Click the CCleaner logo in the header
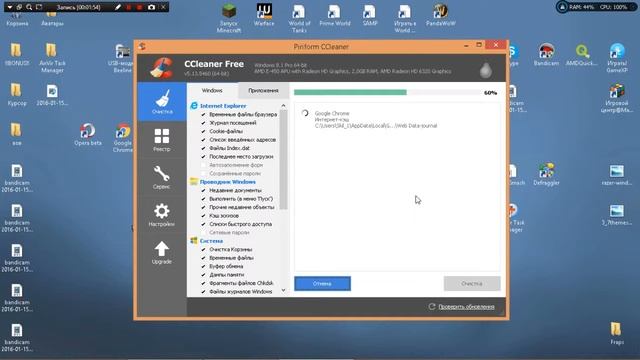This screenshot has height=360, width=640. 162,68
